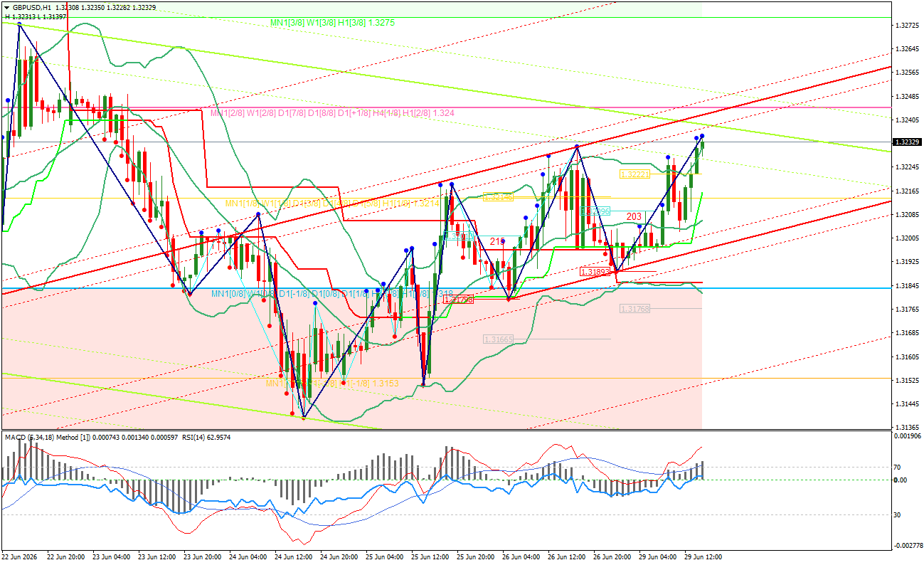This screenshot has width=924, height=565.
Task: Click the -0.002778 indicator scale value
Action: 907,546
